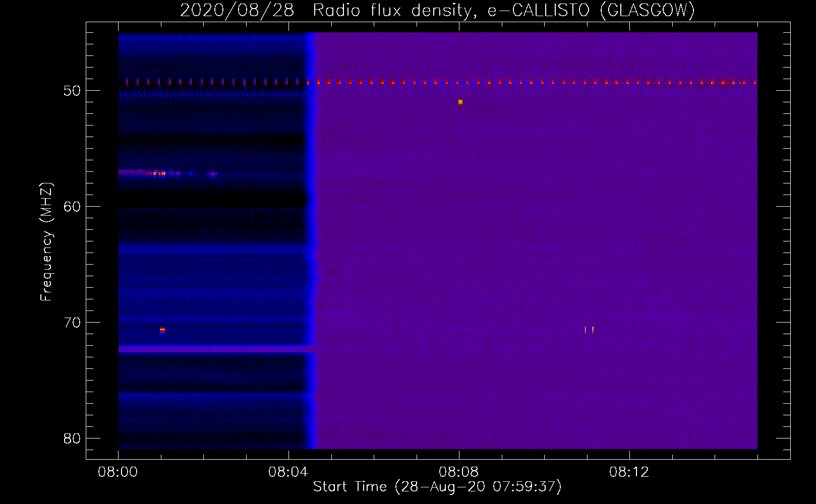Image resolution: width=816 pixels, height=504 pixels.
Task: Click the 60 frequency tick label
Action: pos(72,207)
